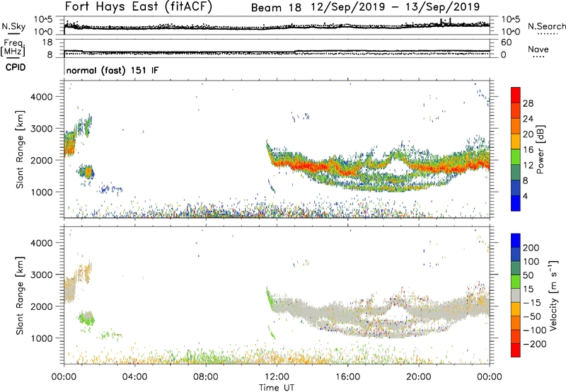Click the '20:00' time tick label
The height and width of the screenshot is (392, 566).
coord(418,377)
